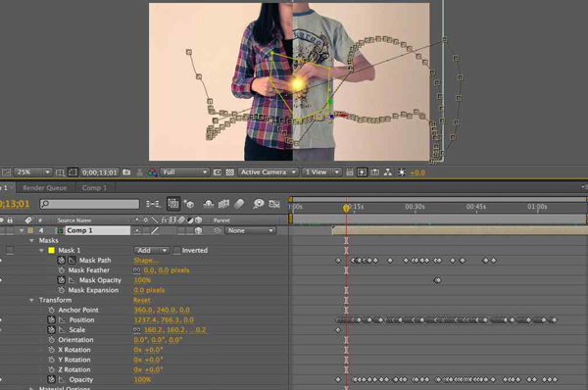Image resolution: width=588 pixels, height=390 pixels.
Task: Click the toggle mask and shape path visibility icon
Action: [x=73, y=172]
